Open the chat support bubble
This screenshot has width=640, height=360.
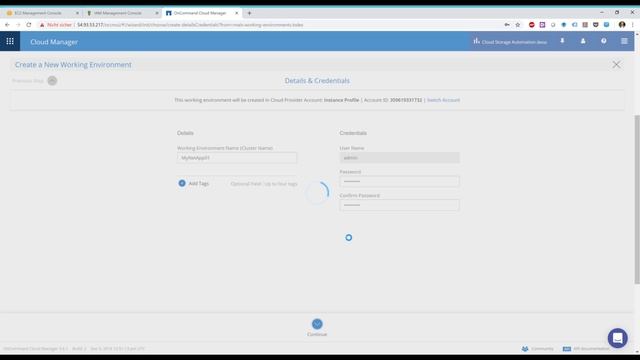pyautogui.click(x=618, y=338)
